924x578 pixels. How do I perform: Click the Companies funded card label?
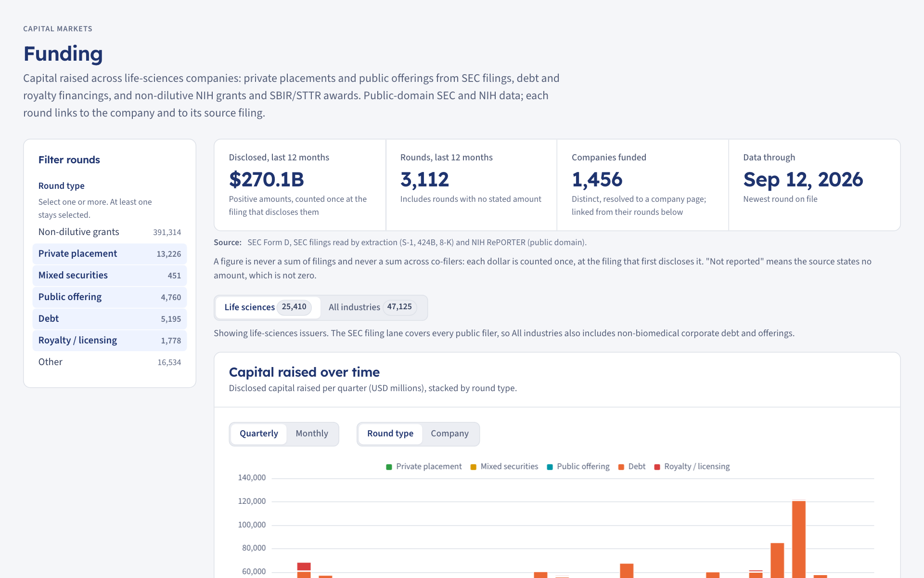[x=609, y=158]
